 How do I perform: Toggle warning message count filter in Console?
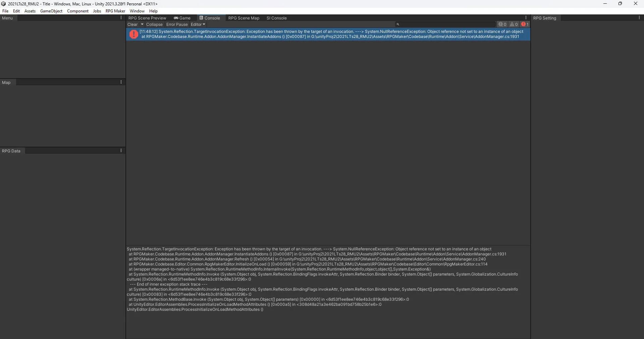tap(514, 25)
